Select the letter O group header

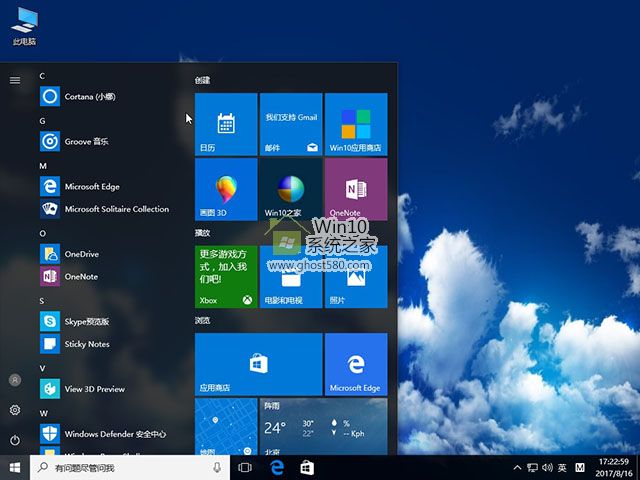coord(42,233)
